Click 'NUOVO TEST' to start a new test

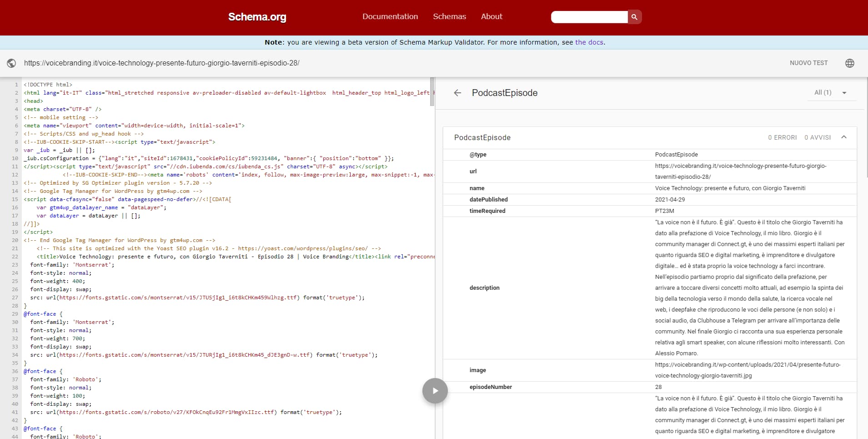point(809,63)
